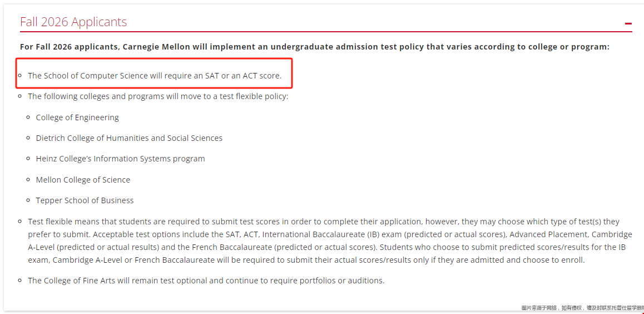Image resolution: width=644 pixels, height=314 pixels.
Task: Click bullet marker beside 'Test flexible means' paragraph
Action: 21,222
